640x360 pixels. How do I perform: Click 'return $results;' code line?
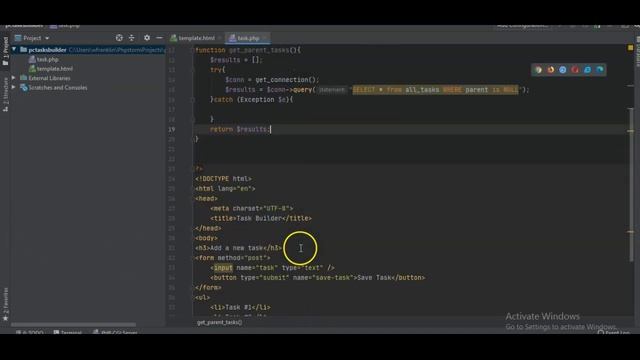pyautogui.click(x=240, y=129)
